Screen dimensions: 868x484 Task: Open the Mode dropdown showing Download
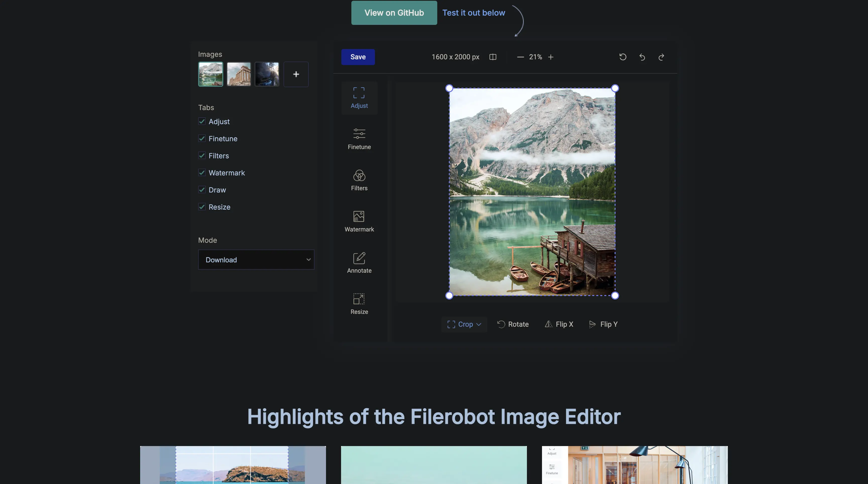click(256, 260)
